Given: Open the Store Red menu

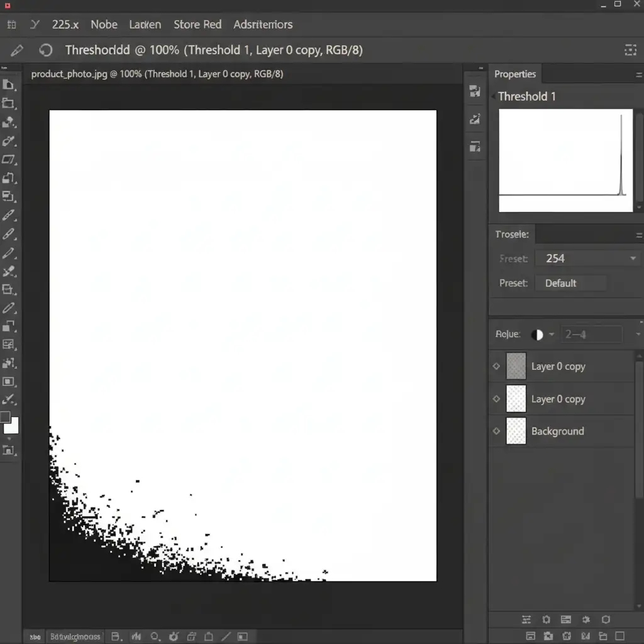Looking at the screenshot, I should [x=197, y=25].
